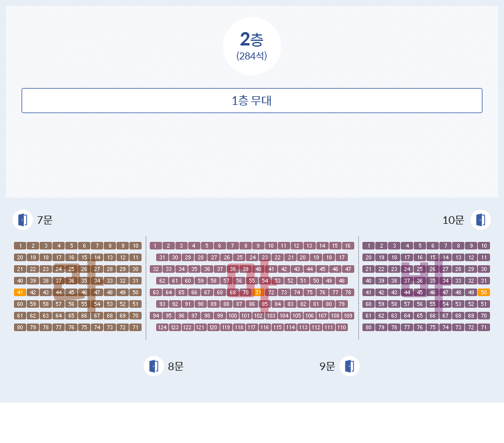
Task: Pick seat 10 in the right purple section
Action: 484,246
